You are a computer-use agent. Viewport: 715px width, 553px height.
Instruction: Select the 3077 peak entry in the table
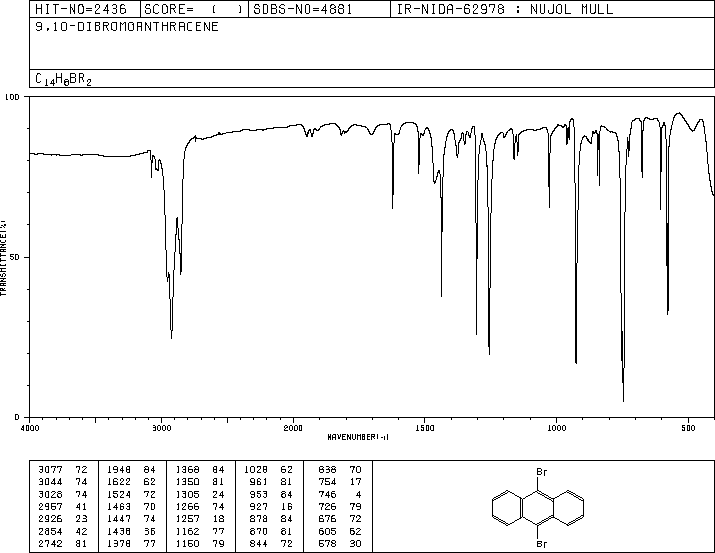point(62,470)
